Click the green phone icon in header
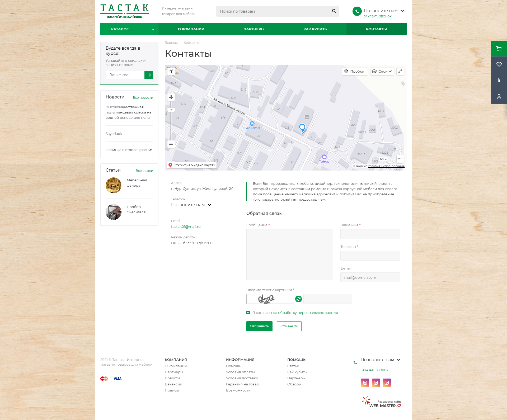 point(357,11)
